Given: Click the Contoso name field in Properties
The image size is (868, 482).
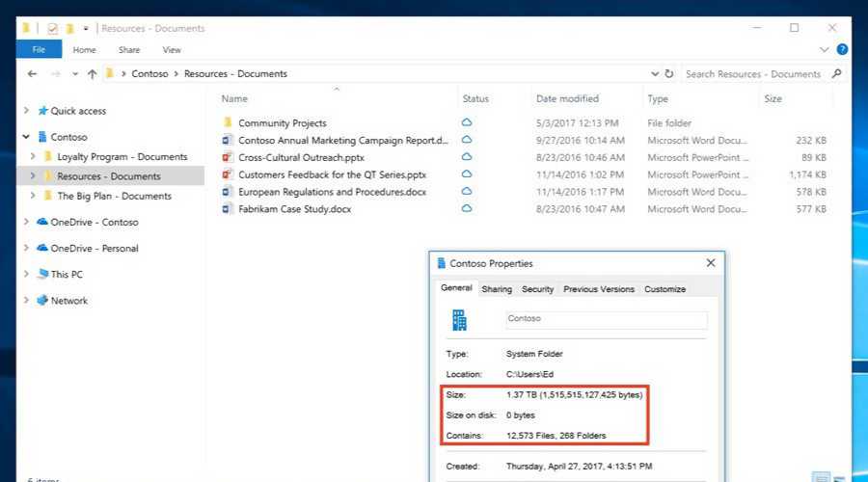Looking at the screenshot, I should 607,319.
